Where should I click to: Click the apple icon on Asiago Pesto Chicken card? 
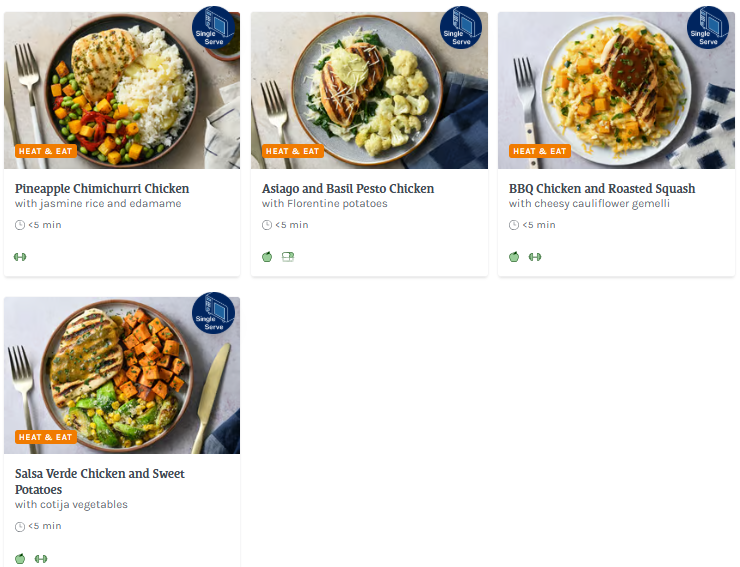267,257
